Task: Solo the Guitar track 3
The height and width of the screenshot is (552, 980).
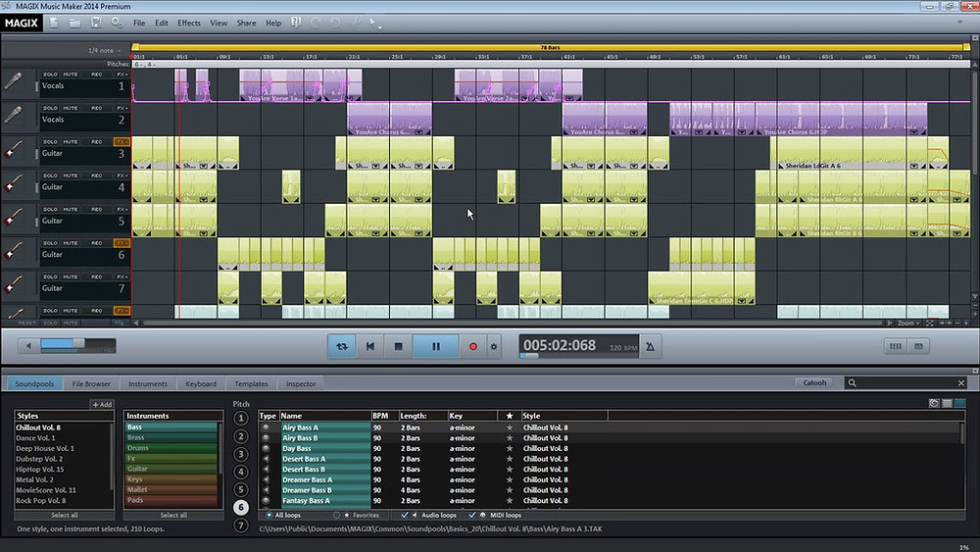Action: pos(50,142)
